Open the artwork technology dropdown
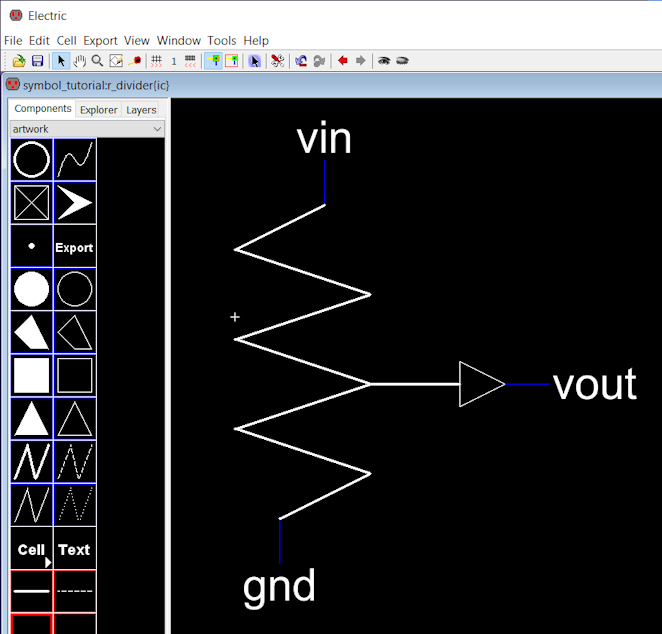662x634 pixels. [x=87, y=129]
